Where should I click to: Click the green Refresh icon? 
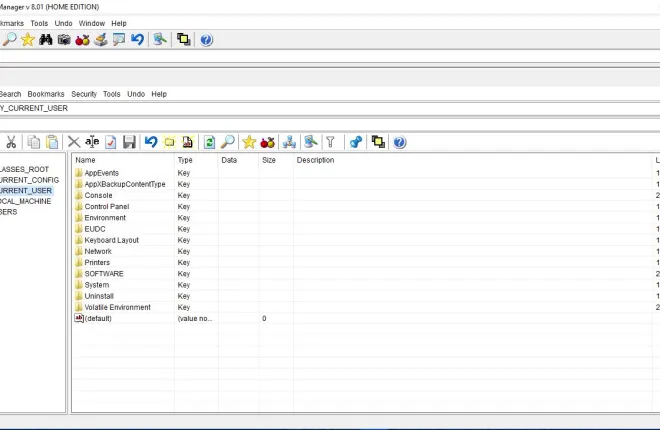click(x=209, y=142)
